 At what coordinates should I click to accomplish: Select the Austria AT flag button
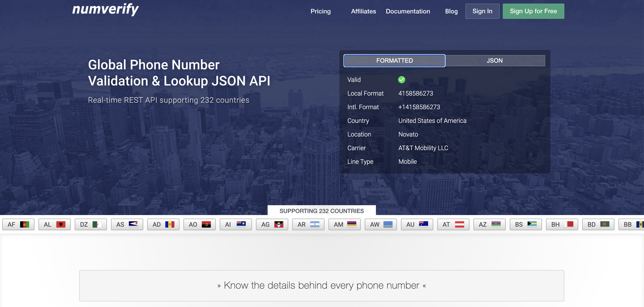pyautogui.click(x=453, y=224)
